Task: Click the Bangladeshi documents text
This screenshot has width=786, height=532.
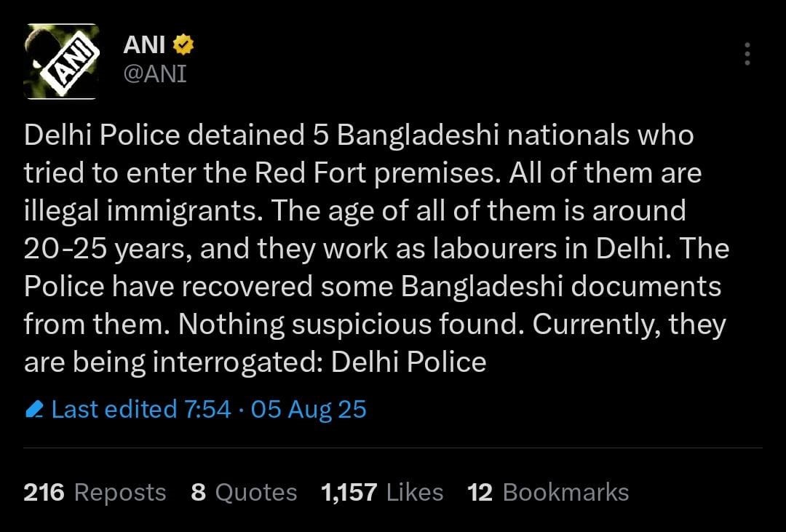Action: (x=561, y=286)
